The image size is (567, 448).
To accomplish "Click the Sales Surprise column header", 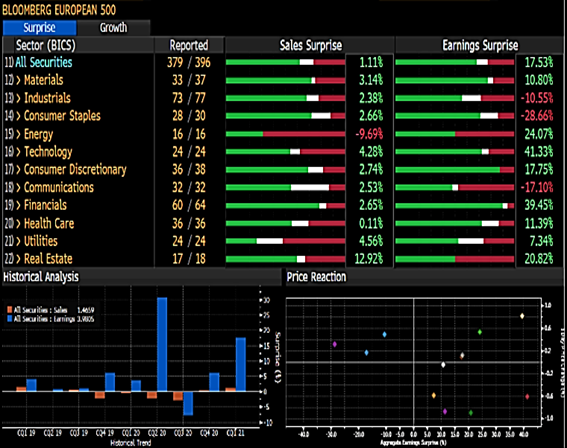I will pyautogui.click(x=311, y=45).
